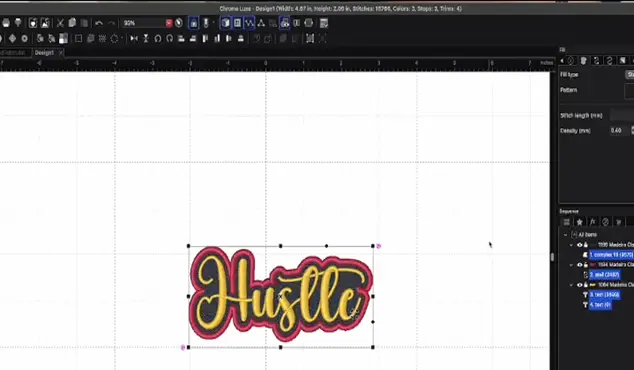Toggle the lock on the red thread layer

click(585, 265)
